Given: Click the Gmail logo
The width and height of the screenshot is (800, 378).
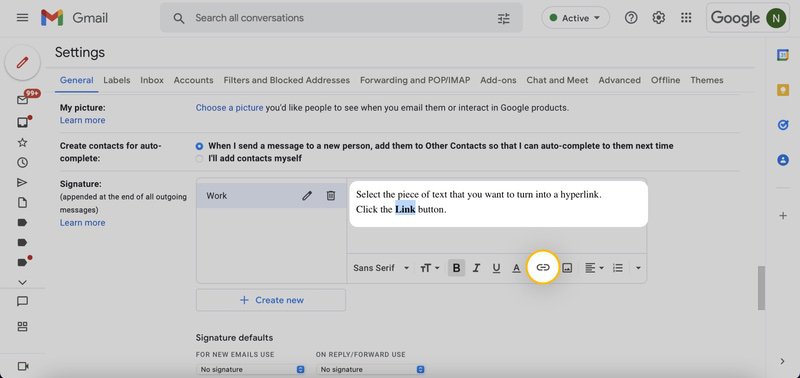Looking at the screenshot, I should tap(74, 18).
